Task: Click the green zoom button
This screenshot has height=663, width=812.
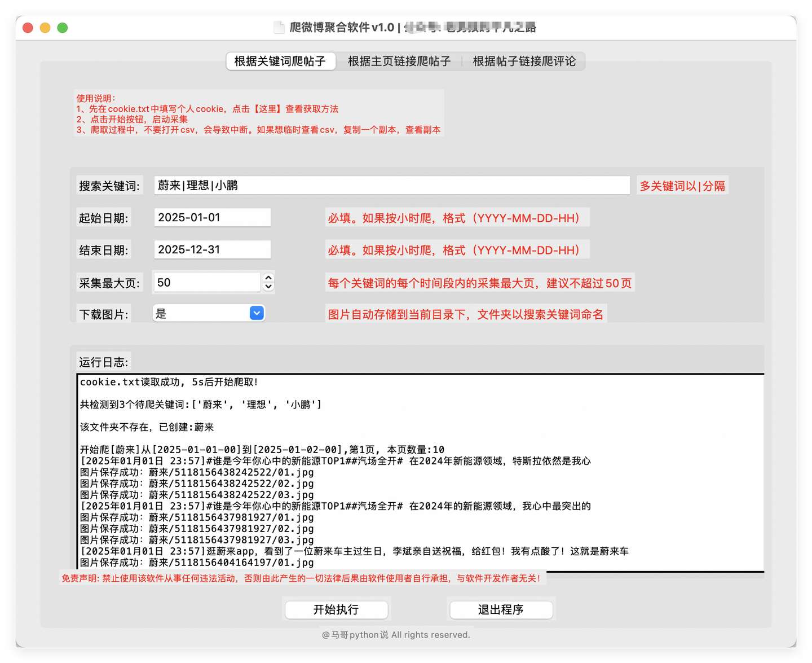Action: click(x=63, y=27)
